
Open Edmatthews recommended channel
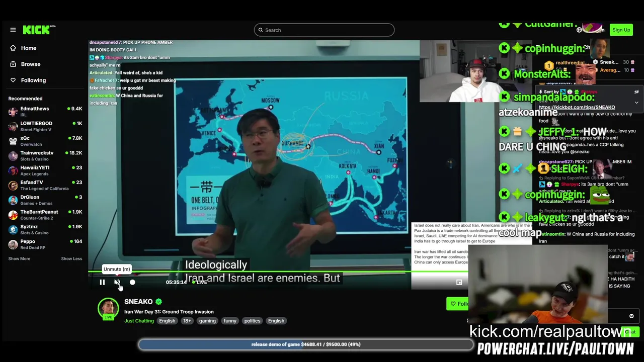(45, 112)
